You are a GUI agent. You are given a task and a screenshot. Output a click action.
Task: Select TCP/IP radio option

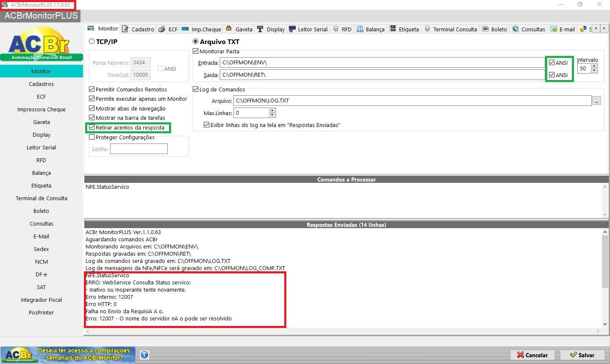[91, 41]
